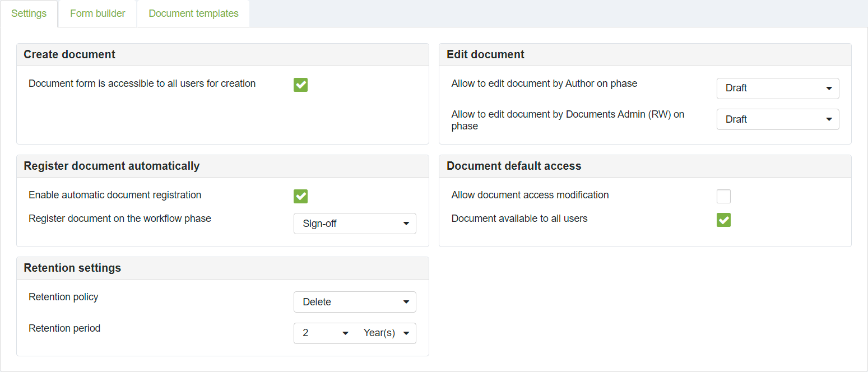Uncheck Document form accessible to all users

click(x=300, y=85)
